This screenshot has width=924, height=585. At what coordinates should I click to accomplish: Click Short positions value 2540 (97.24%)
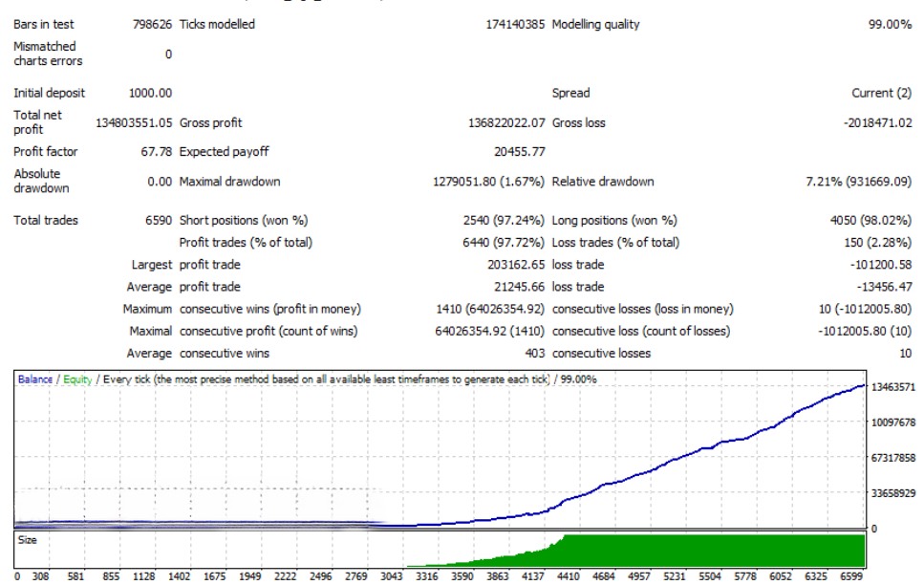[504, 221]
